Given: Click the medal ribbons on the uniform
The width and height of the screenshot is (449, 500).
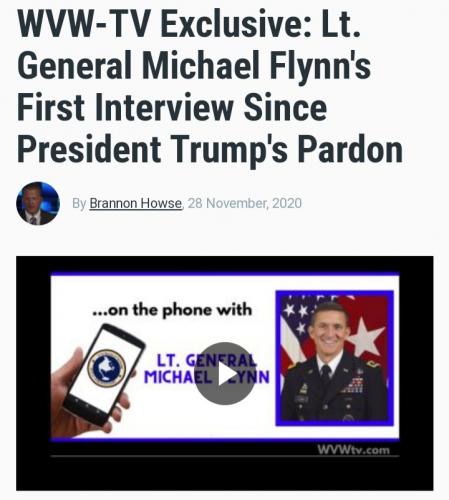Looking at the screenshot, I should (353, 385).
